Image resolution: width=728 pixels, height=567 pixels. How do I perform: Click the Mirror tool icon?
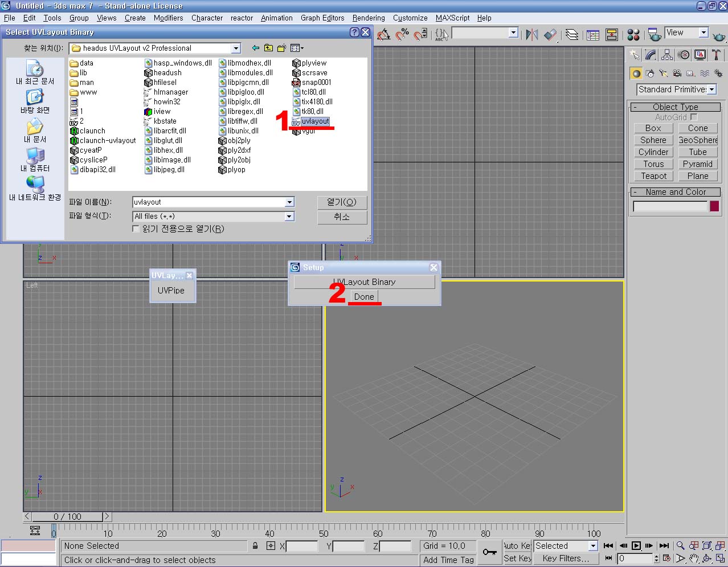(531, 35)
